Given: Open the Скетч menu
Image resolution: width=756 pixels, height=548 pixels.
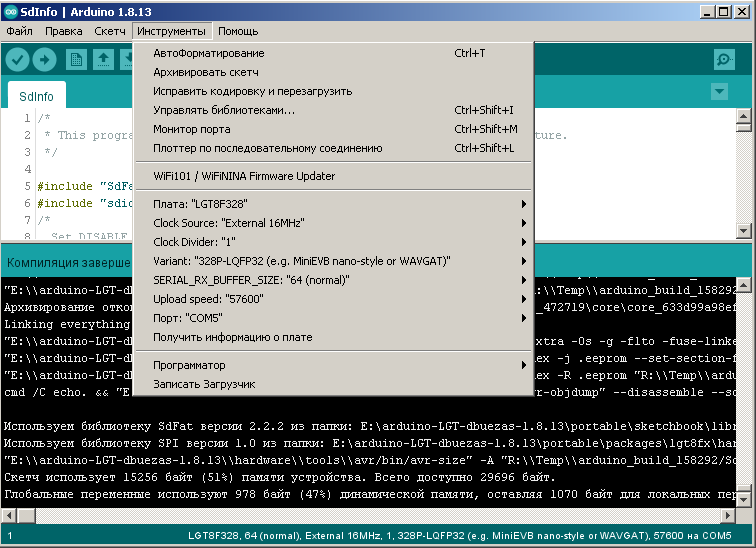Looking at the screenshot, I should [x=109, y=31].
